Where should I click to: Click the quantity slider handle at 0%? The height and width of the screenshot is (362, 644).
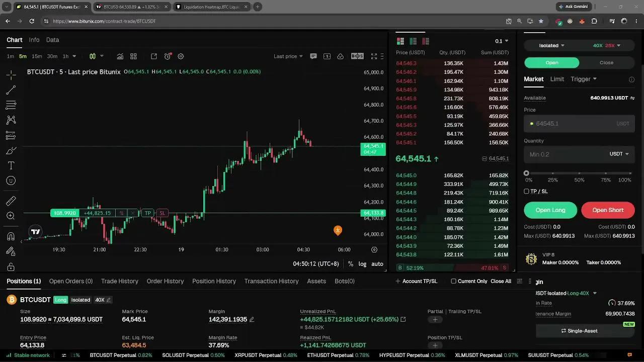coord(526,173)
